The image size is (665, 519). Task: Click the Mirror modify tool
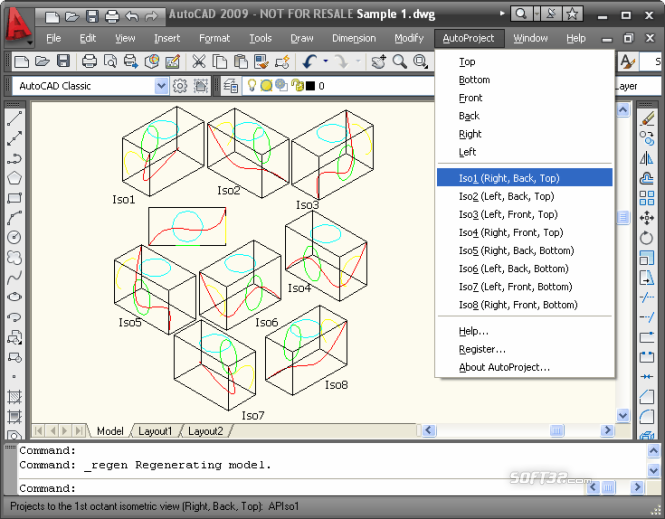coord(647,159)
